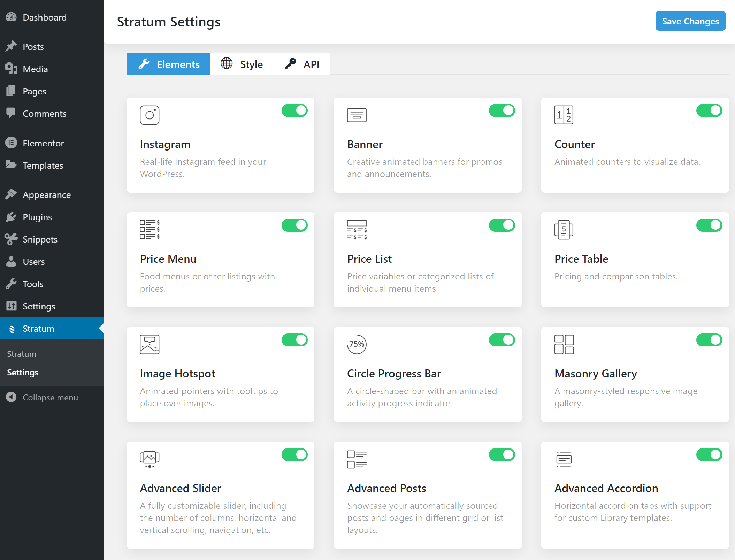This screenshot has width=735, height=560.
Task: Switch to the Style tab
Action: 242,64
